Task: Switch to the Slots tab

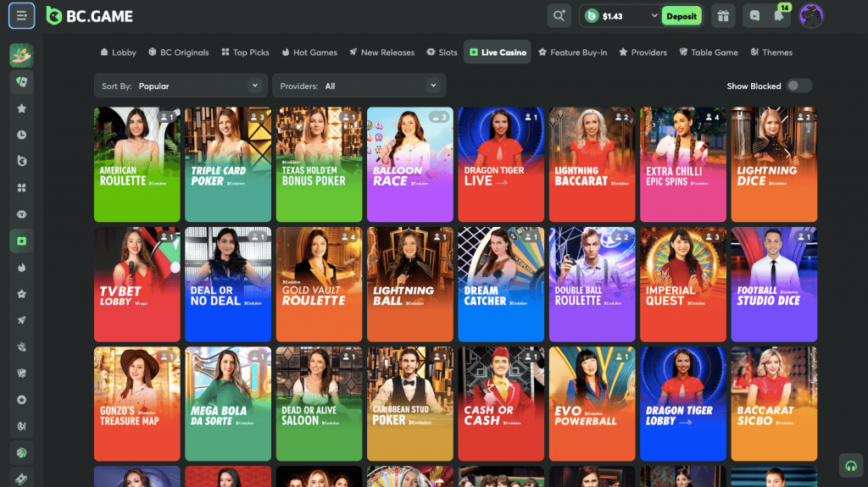Action: tap(442, 52)
